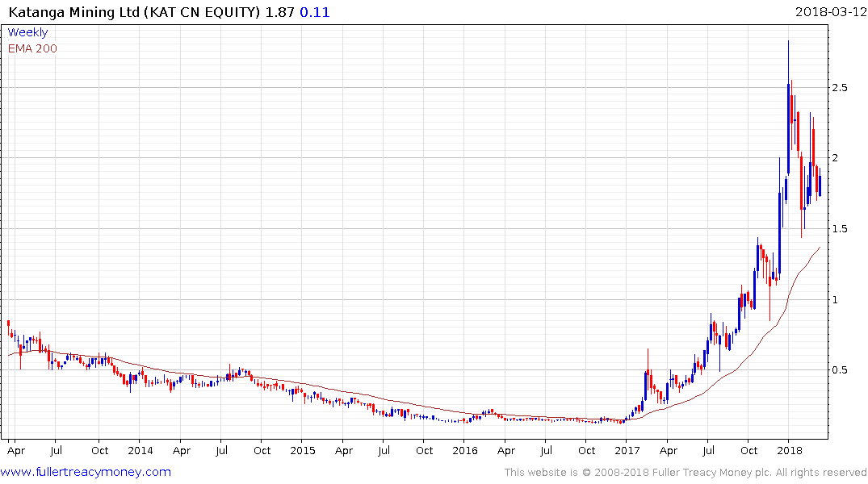Click the 2016 time axis label
This screenshot has width=868, height=484.
tap(464, 451)
